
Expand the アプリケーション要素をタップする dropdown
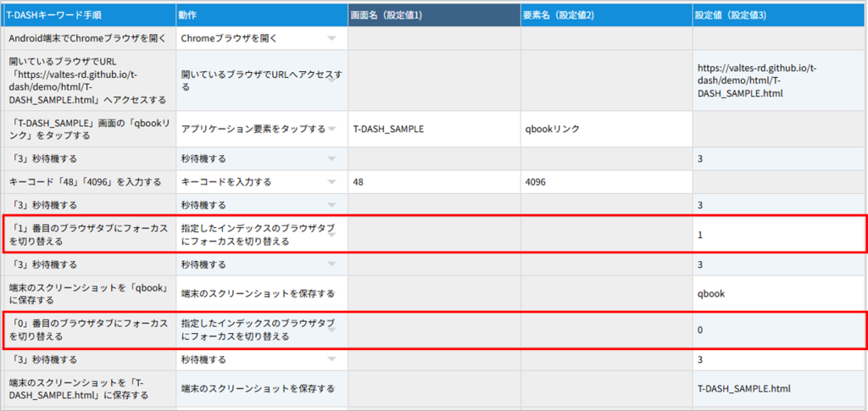click(331, 130)
